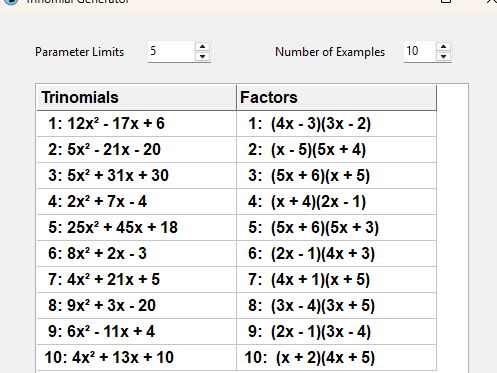This screenshot has height=373, width=497.
Task: Select factors (4x + 1)(x + 5)
Action: 336,280
